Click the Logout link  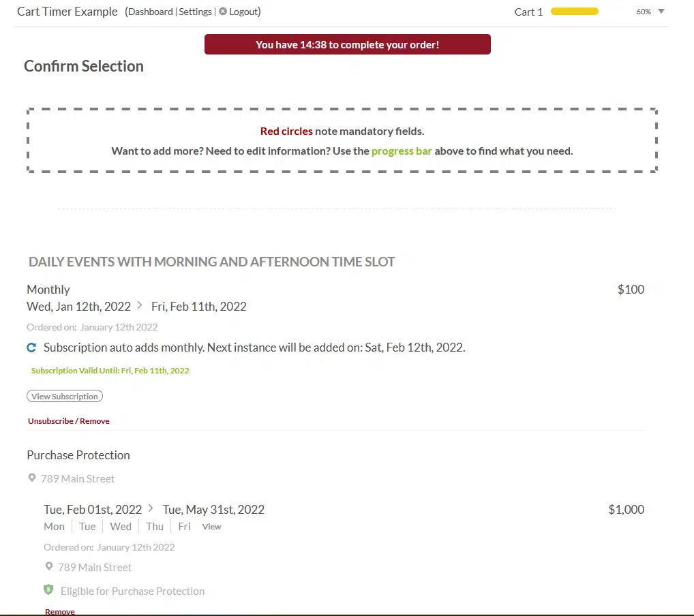click(x=243, y=12)
